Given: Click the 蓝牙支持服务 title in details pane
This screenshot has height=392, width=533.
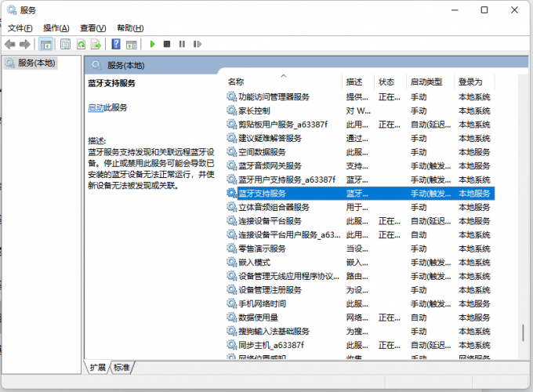Looking at the screenshot, I should pyautogui.click(x=112, y=83).
